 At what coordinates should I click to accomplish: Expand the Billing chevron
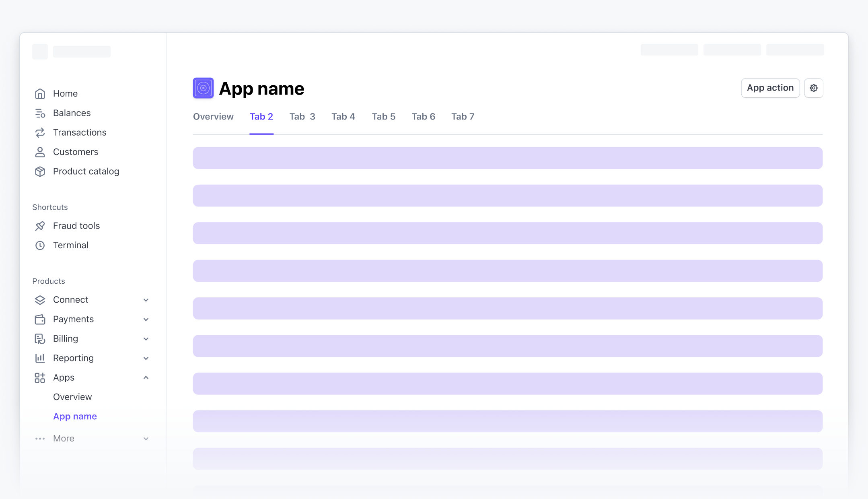pyautogui.click(x=146, y=339)
